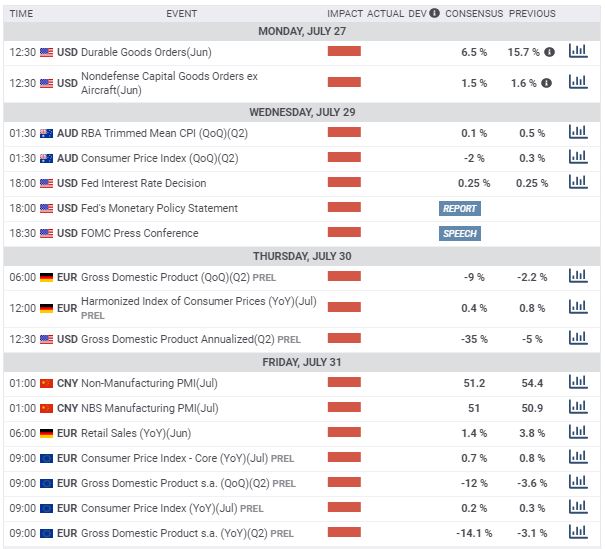View chart for German Gross Domestic Product QoQ
The image size is (605, 549).
578,276
